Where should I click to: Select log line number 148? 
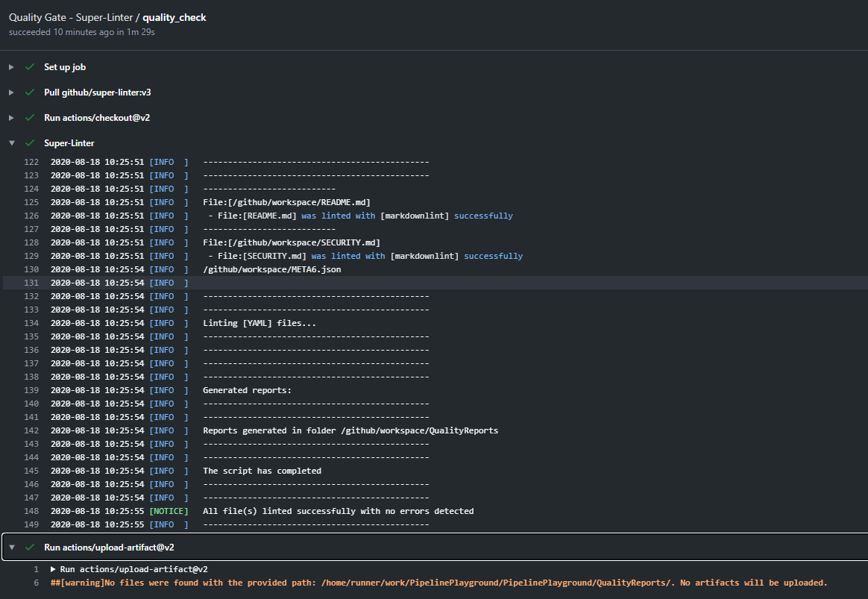click(31, 511)
